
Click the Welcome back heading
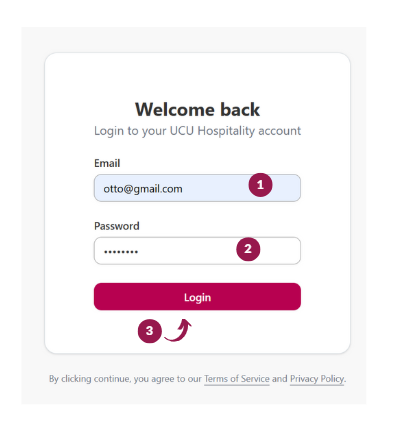(x=197, y=110)
